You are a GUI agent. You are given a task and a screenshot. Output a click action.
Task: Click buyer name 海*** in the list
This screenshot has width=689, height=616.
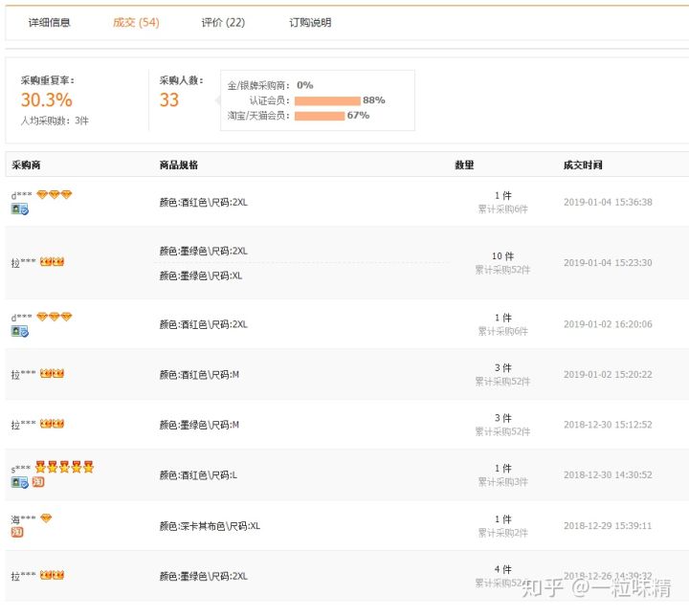coord(23,519)
